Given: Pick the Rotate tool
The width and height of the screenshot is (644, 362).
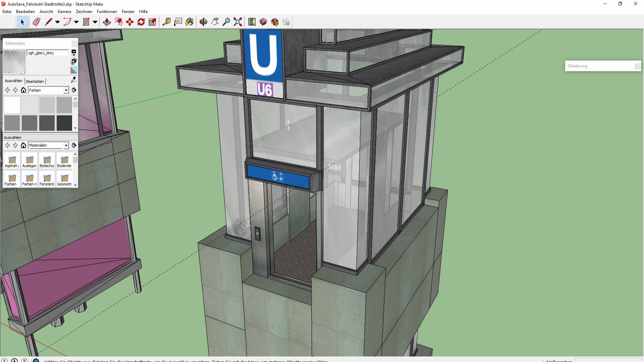Looking at the screenshot, I should [141, 22].
